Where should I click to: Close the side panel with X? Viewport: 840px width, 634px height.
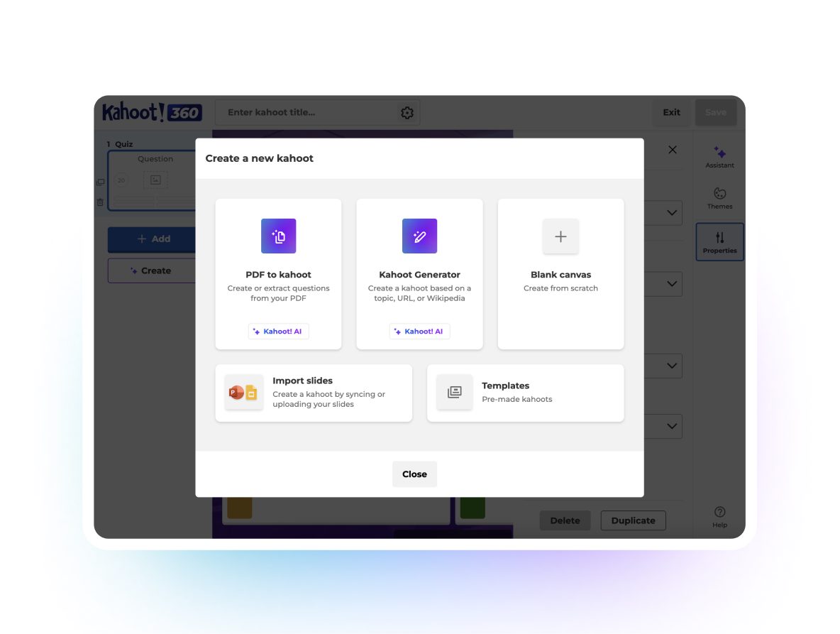click(x=673, y=150)
